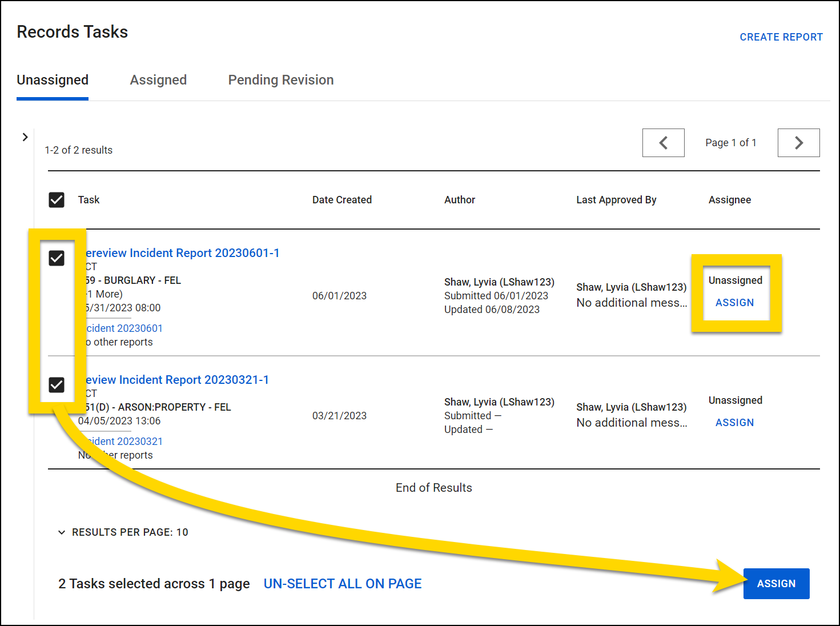840x626 pixels.
Task: Click UN-SELECT ALL ON PAGE
Action: coord(342,583)
